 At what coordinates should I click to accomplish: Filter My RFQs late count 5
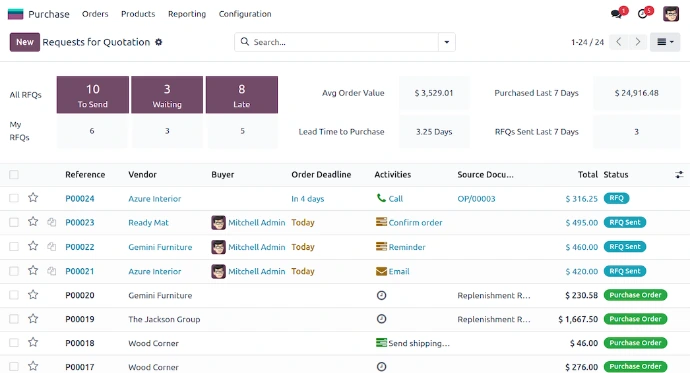[242, 131]
